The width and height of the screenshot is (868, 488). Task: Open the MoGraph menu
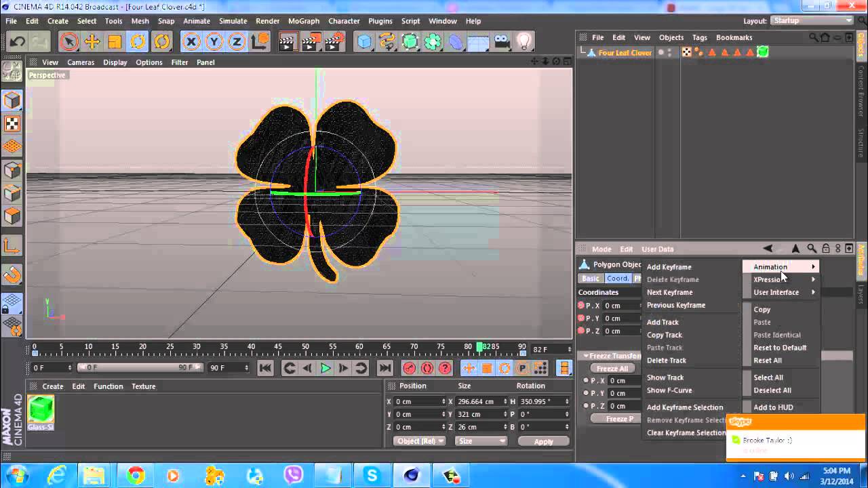(x=304, y=21)
